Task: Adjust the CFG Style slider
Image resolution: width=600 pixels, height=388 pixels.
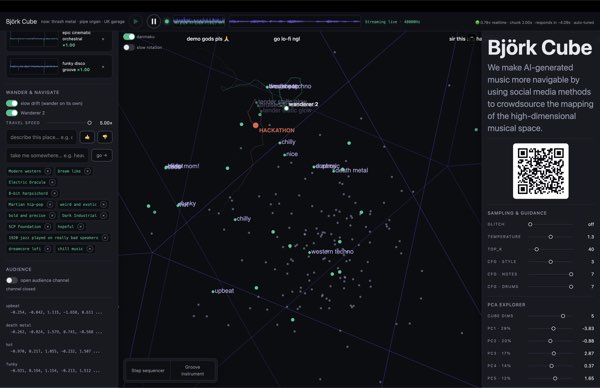Action: [x=551, y=262]
